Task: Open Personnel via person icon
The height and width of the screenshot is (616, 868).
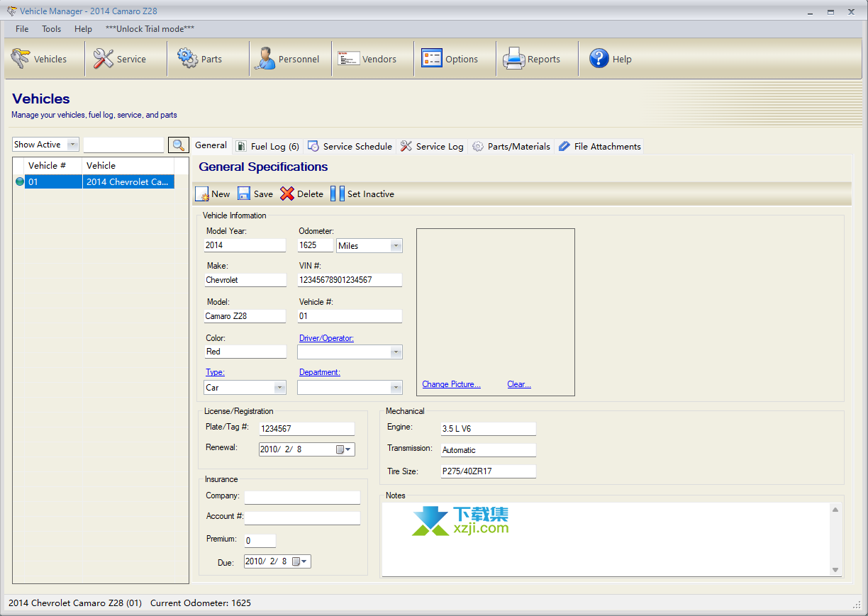Action: pyautogui.click(x=265, y=59)
